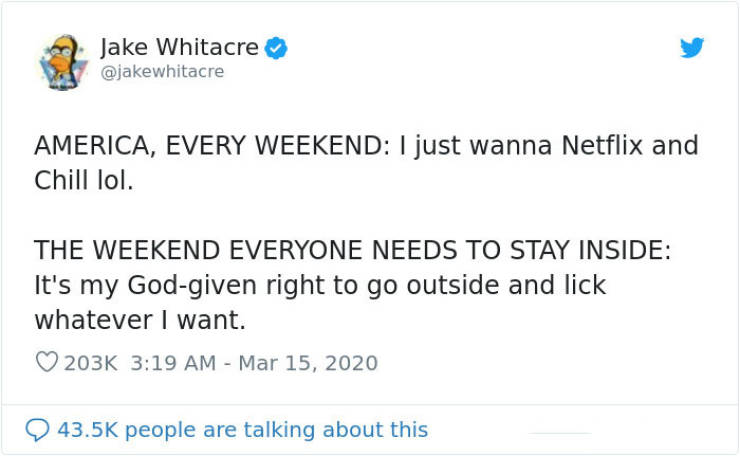Click the blue verified badge

click(x=276, y=48)
